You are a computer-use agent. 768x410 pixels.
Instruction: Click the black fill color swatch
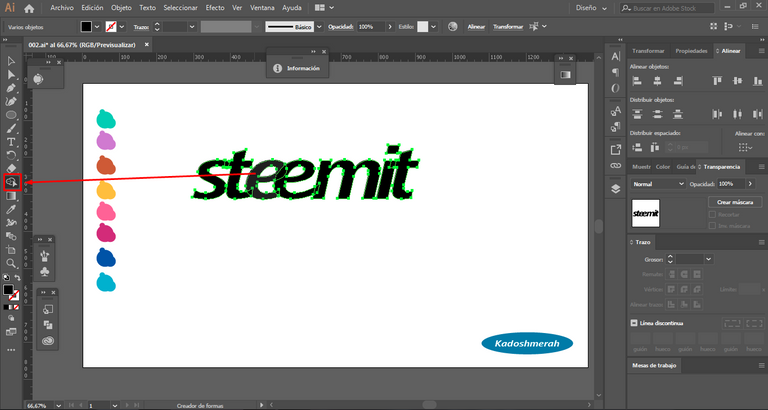86,26
